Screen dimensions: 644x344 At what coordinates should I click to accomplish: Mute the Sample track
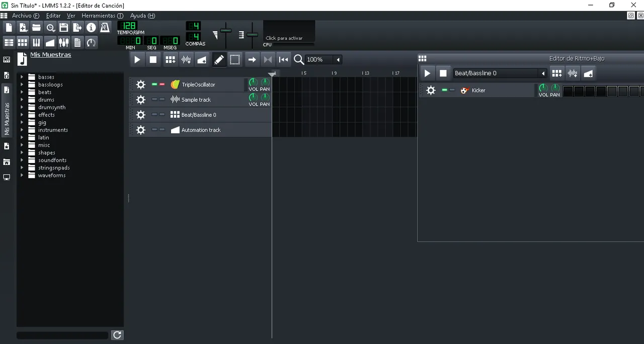[x=154, y=100]
